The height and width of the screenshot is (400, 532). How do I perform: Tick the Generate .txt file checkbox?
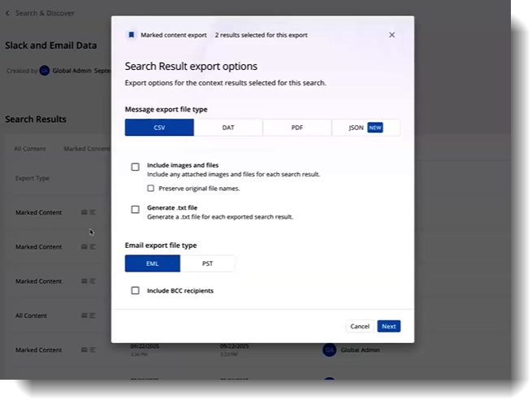tap(136, 209)
